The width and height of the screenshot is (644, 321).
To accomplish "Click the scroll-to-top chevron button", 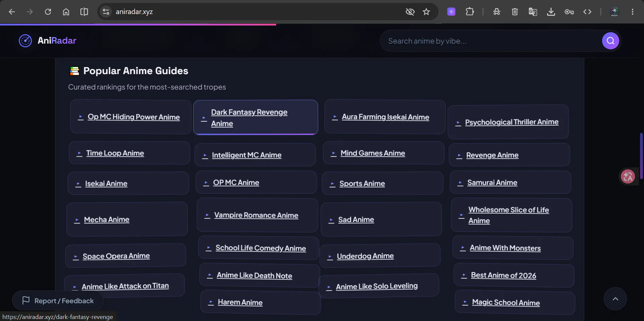I will (x=615, y=299).
